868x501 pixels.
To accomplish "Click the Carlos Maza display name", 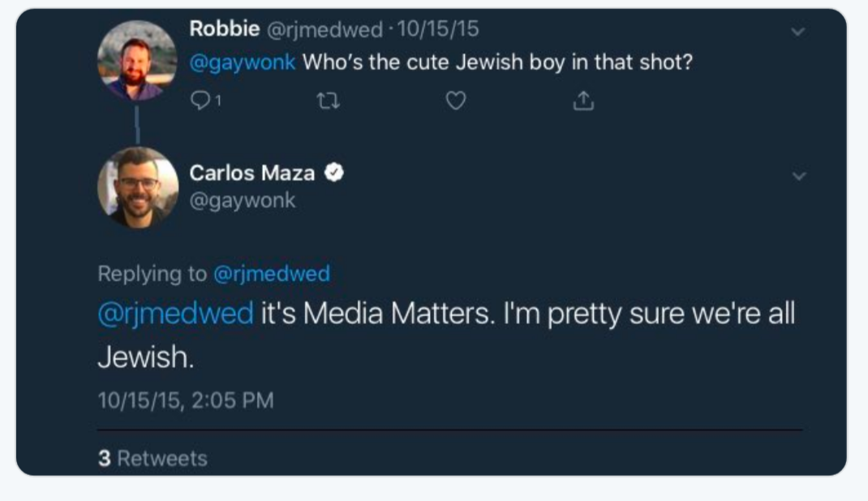I will point(251,173).
